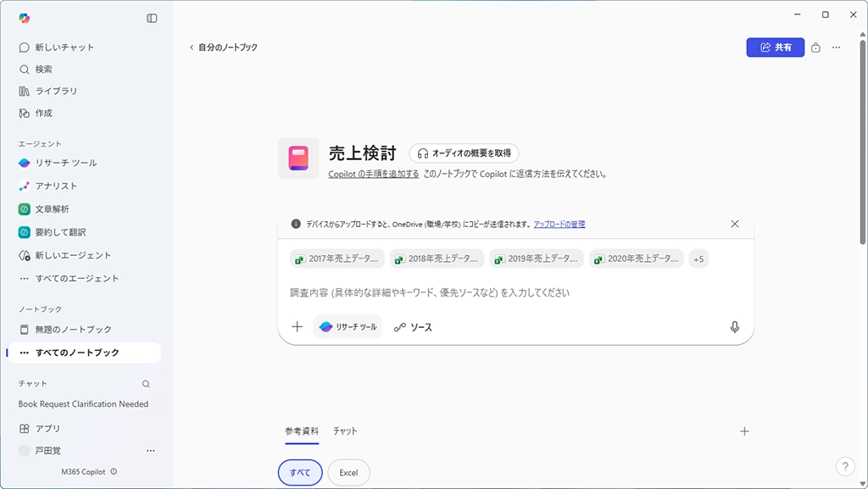Click the microphone icon in the input box
Viewport: 868px width, 489px height.
pos(734,327)
